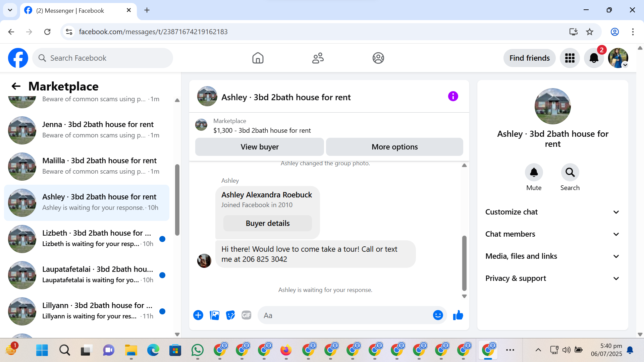
Task: Select the Messenger | Facebook browser tab
Action: [78, 10]
